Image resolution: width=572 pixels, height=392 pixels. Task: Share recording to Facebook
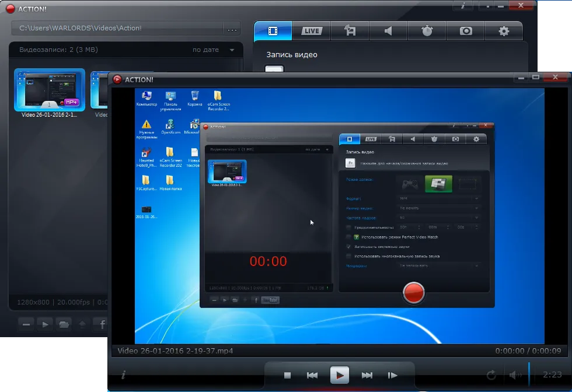coord(102,324)
